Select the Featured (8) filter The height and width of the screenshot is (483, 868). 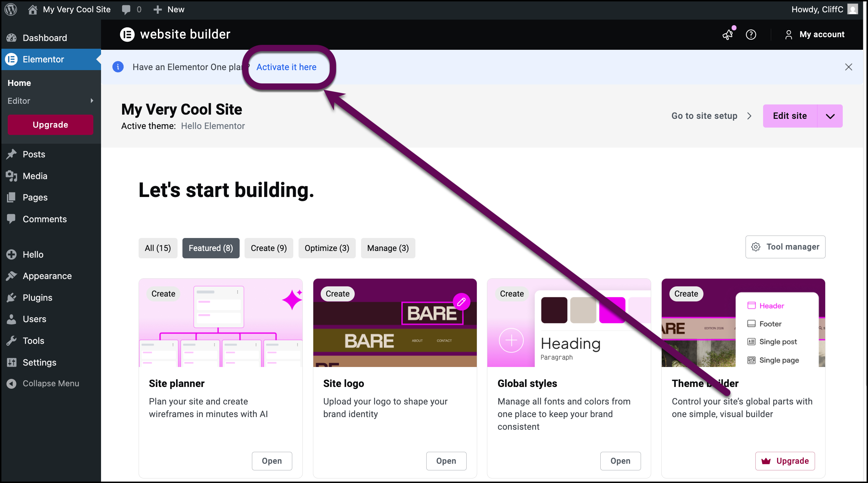pyautogui.click(x=211, y=248)
